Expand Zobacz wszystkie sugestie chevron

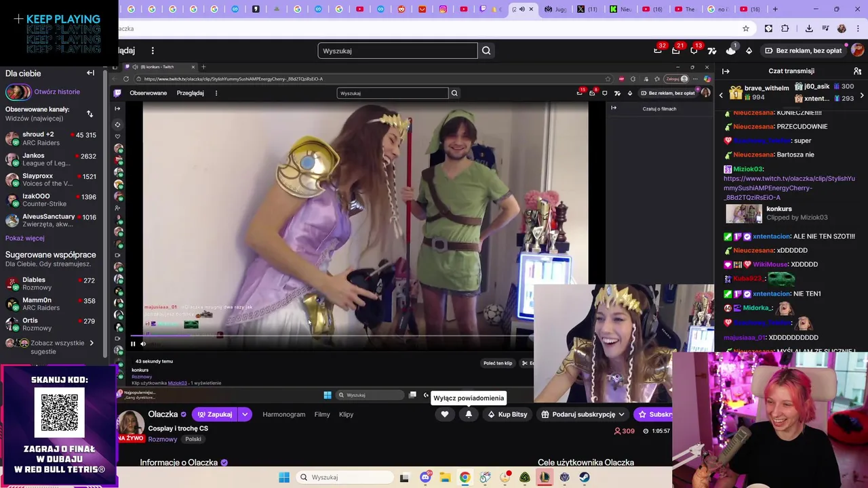(92, 343)
